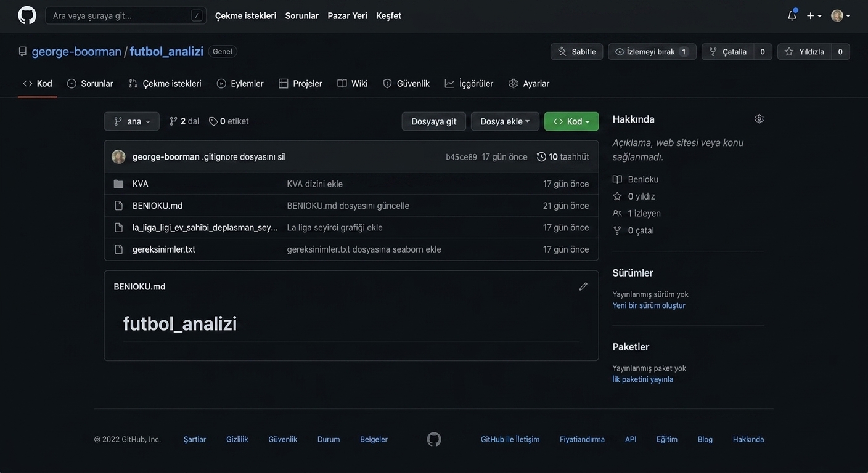The width and height of the screenshot is (868, 473).
Task: Open Çekme istekleri in top navigation
Action: [245, 15]
